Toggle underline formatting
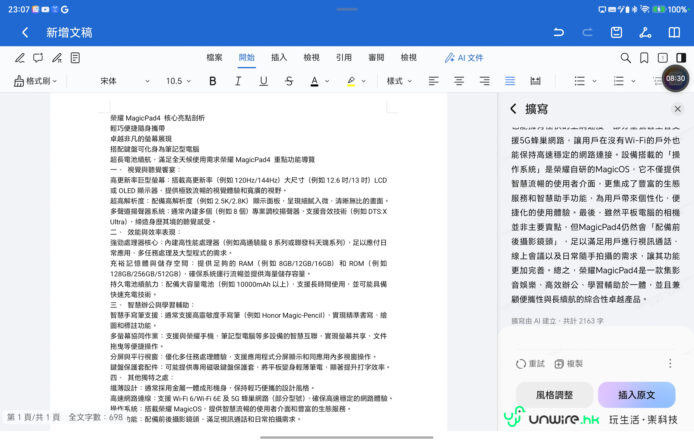 (264, 81)
